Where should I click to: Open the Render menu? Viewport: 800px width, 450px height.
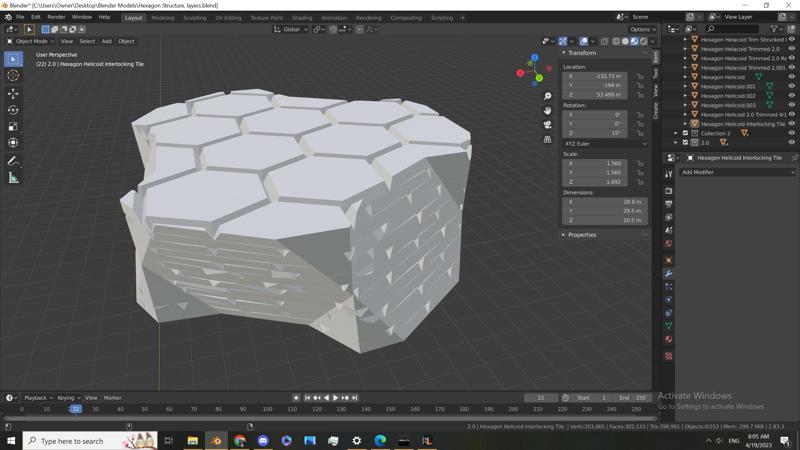pos(56,17)
